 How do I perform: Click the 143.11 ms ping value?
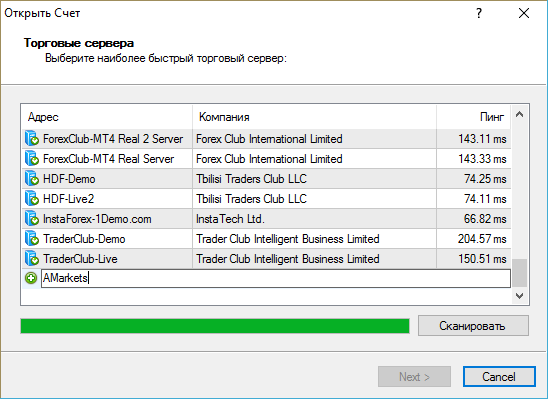482,139
